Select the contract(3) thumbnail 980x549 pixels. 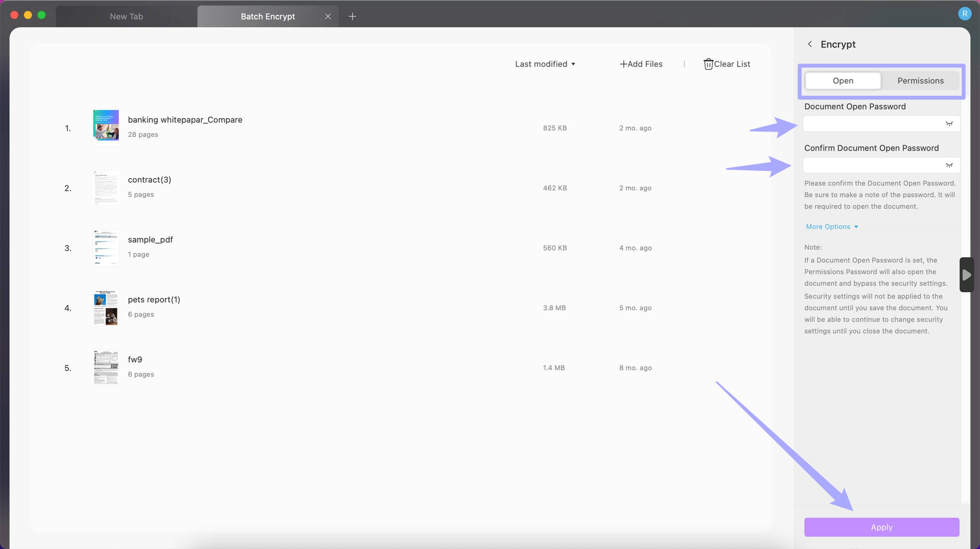point(106,187)
